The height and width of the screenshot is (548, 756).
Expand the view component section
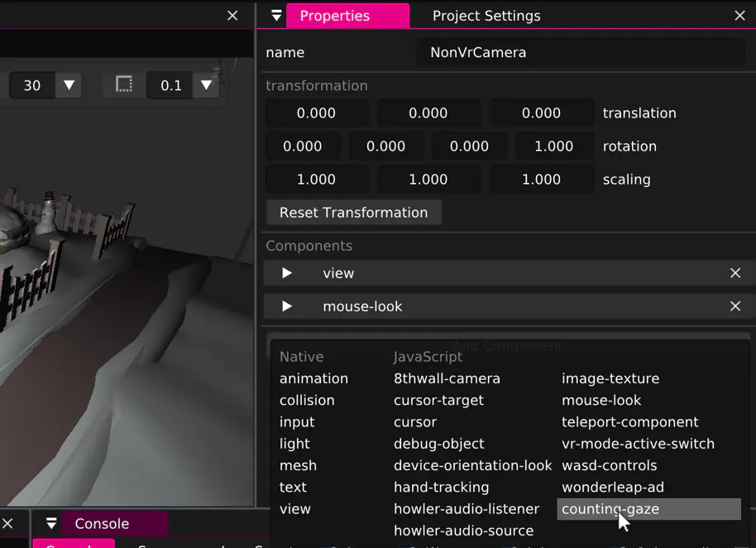pos(287,273)
